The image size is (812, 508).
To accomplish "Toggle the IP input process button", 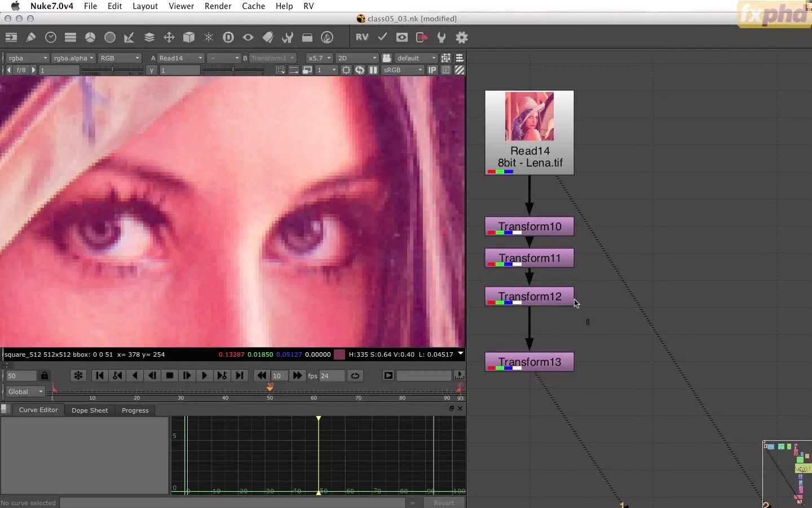I will 433,70.
